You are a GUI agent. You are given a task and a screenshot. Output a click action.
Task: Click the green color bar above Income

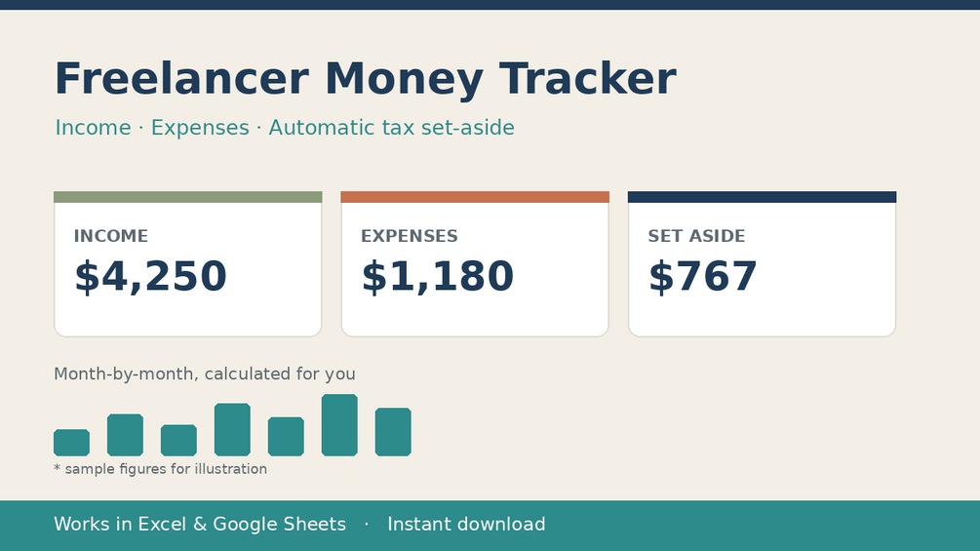[x=187, y=197]
